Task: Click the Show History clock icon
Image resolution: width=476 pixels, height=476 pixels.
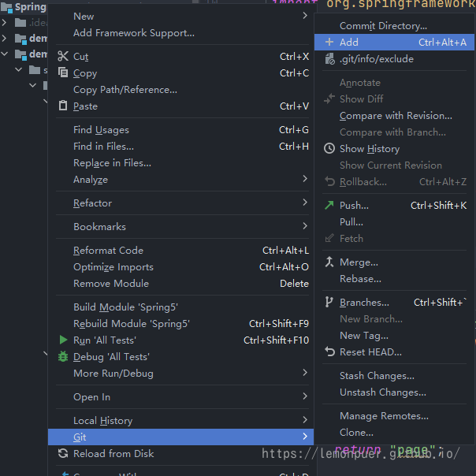Action: pos(329,148)
